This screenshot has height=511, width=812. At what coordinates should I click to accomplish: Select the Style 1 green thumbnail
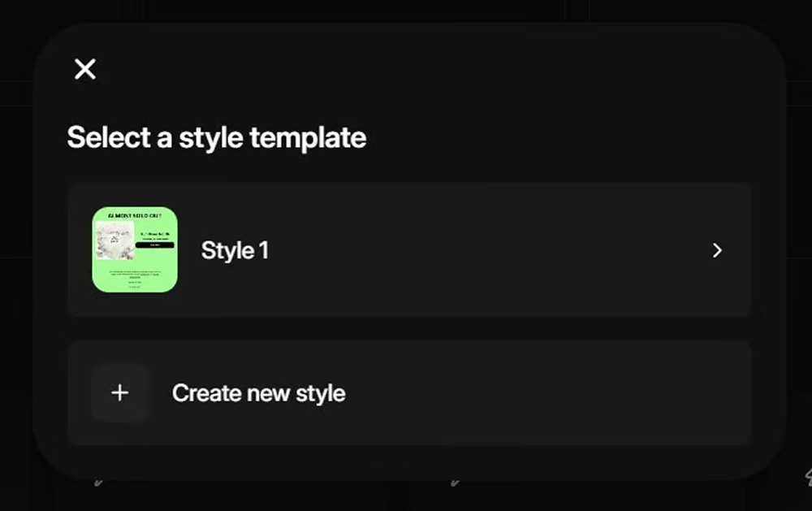135,249
